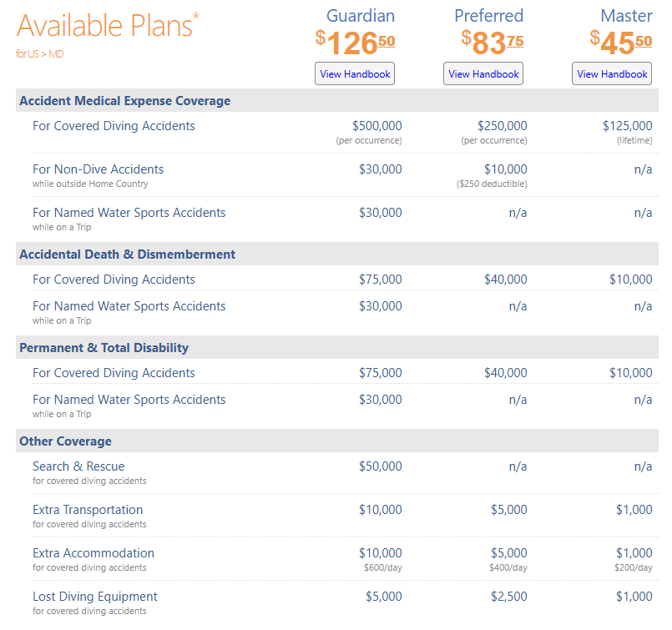This screenshot has height=630, width=672.
Task: Select the $2,500 Preferred lost equipment value
Action: 508,596
